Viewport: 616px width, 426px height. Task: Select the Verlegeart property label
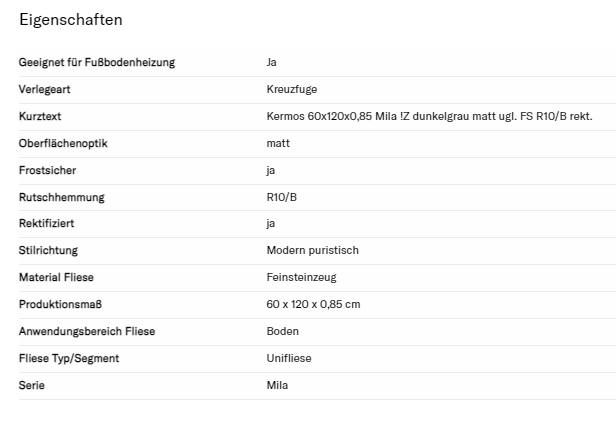(x=45, y=89)
